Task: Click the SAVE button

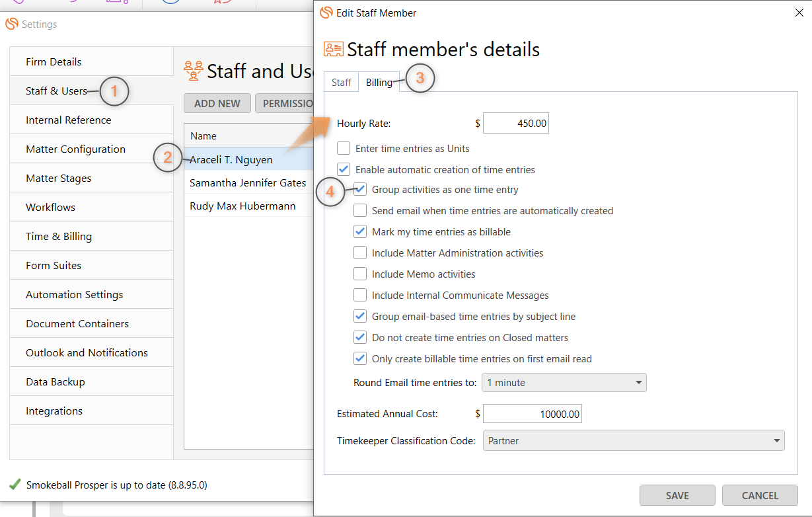Action: 677,495
